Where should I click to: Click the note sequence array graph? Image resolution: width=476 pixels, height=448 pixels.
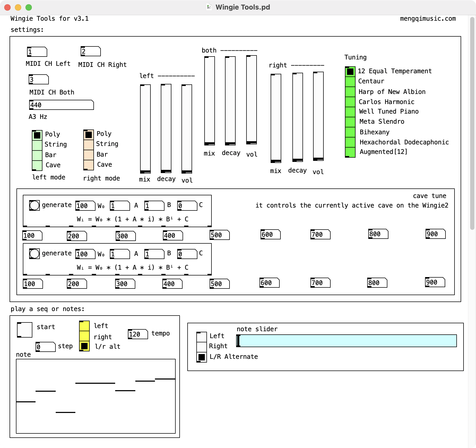point(96,396)
